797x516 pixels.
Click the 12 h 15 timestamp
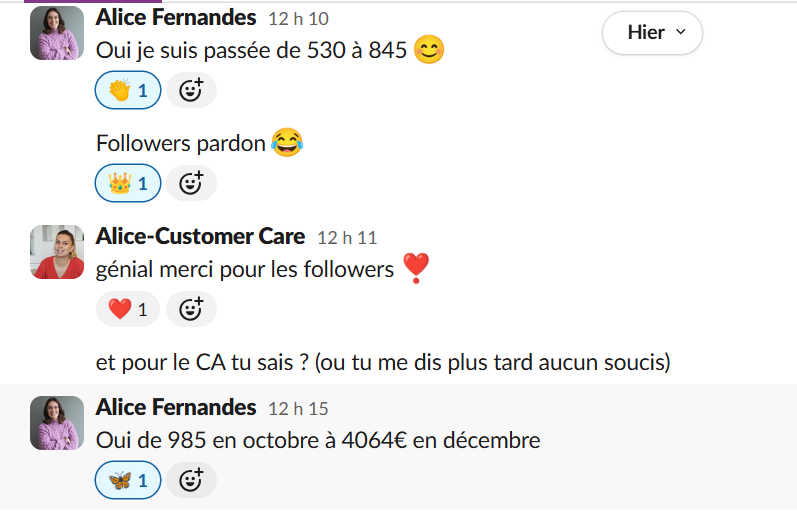click(x=298, y=409)
